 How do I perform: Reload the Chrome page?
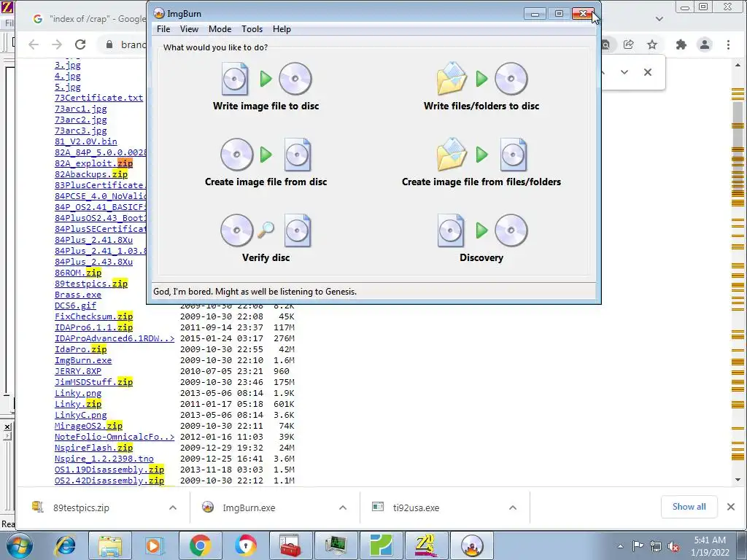pos(80,44)
